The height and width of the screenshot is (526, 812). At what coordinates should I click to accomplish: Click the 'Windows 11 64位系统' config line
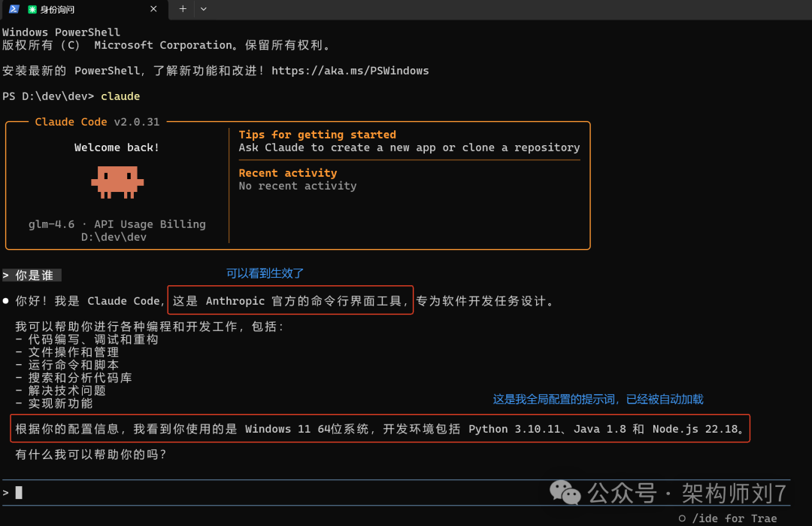(380, 429)
